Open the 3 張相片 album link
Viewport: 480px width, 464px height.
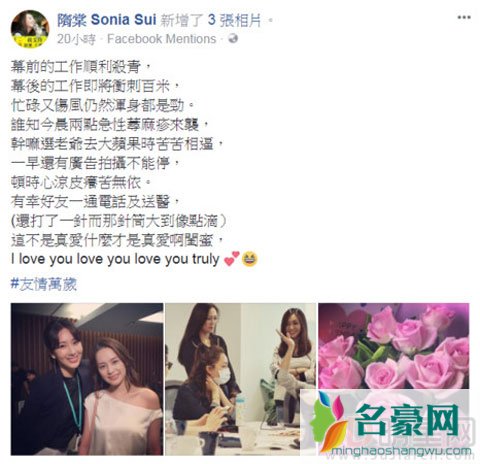coord(235,20)
